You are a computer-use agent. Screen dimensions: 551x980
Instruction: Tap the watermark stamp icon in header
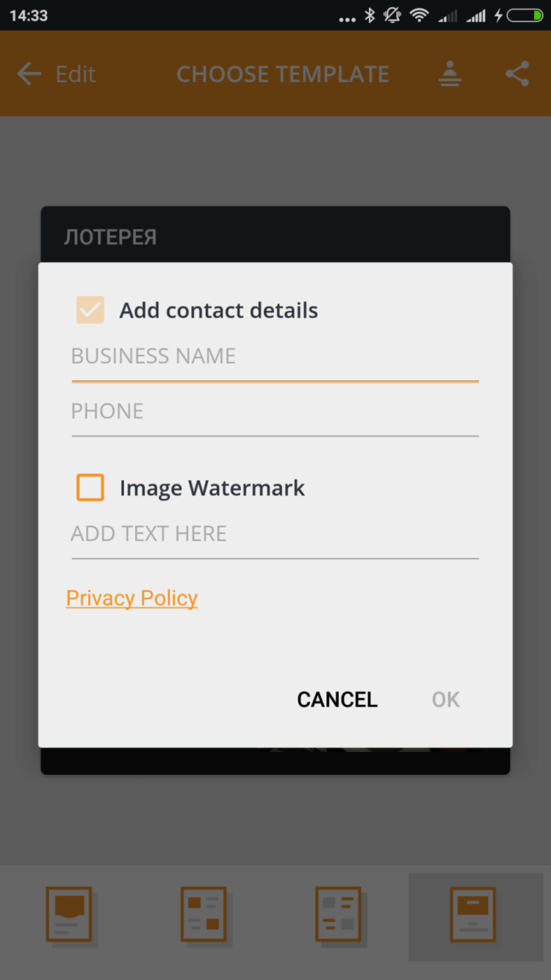[x=450, y=74]
